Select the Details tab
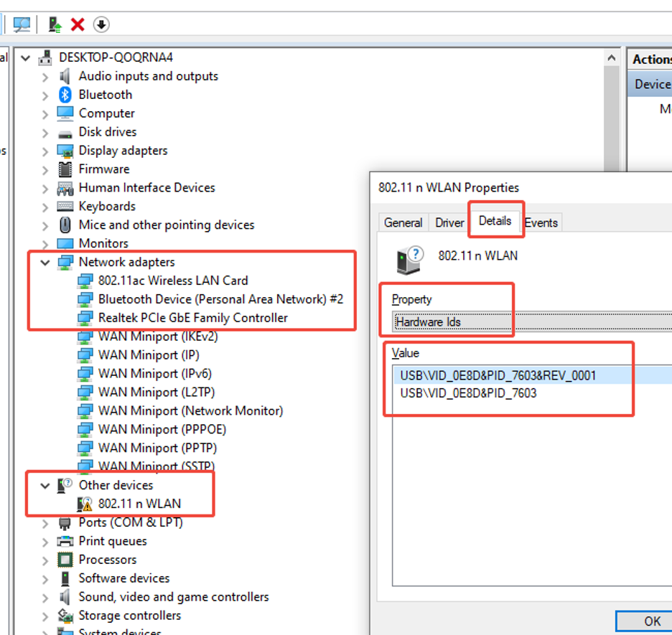The image size is (672, 635). click(495, 221)
